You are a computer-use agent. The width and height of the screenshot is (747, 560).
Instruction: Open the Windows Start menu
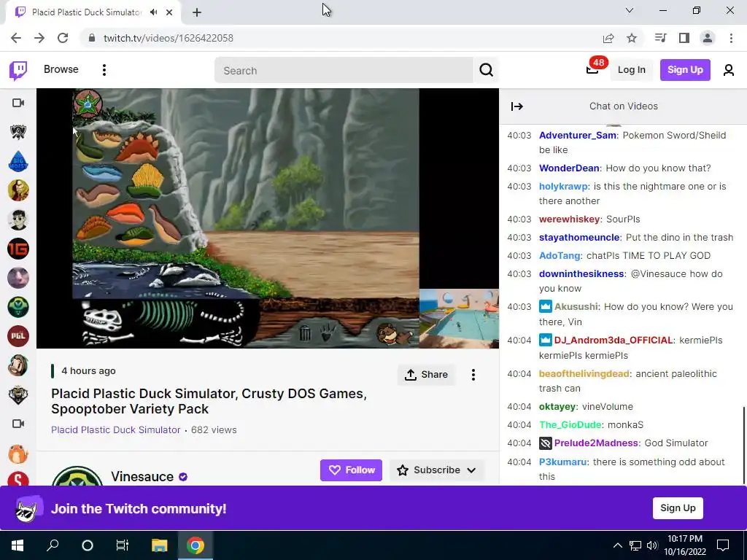(x=18, y=545)
